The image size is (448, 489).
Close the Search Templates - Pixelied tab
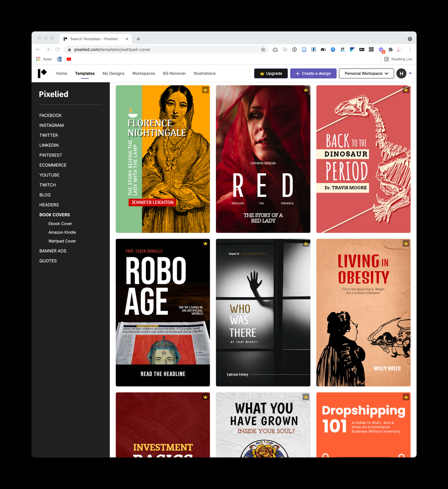[127, 39]
